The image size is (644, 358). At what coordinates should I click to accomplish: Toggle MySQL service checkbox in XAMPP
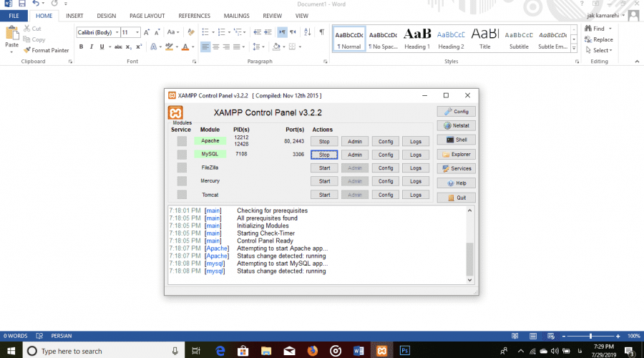182,155
